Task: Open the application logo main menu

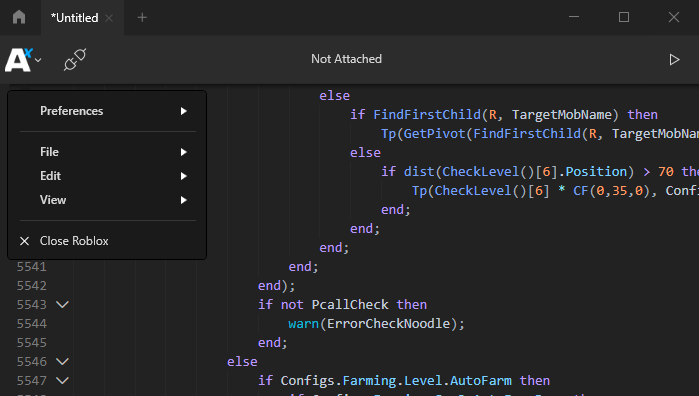Action: (x=23, y=60)
